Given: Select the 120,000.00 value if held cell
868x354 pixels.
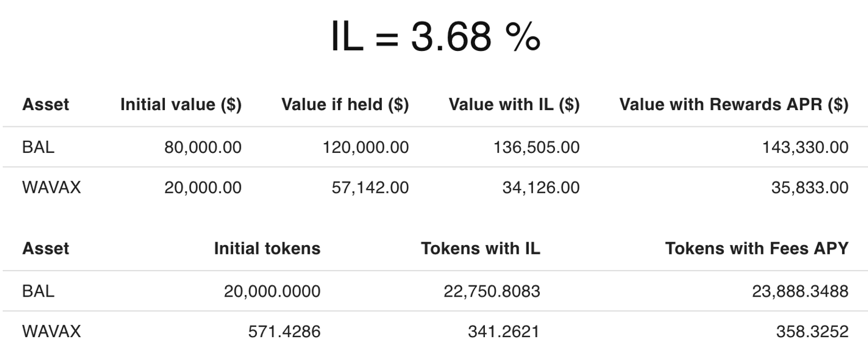Looking at the screenshot, I should 365,147.
